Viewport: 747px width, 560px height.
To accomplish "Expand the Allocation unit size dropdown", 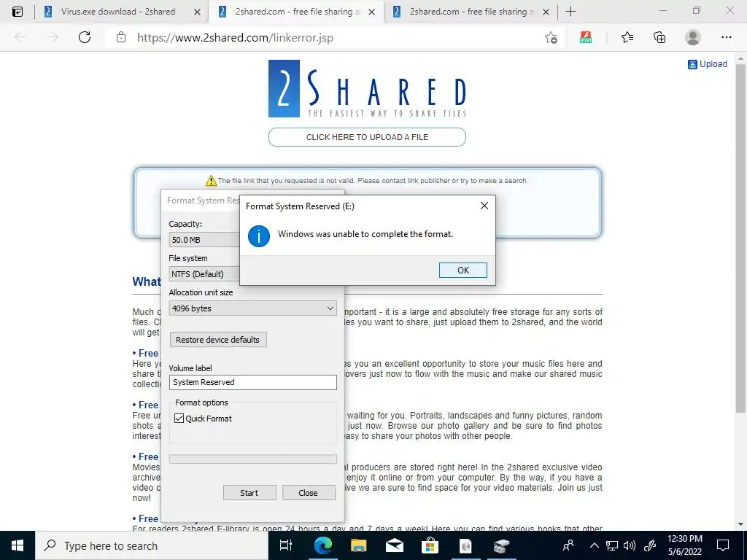I will pyautogui.click(x=252, y=308).
